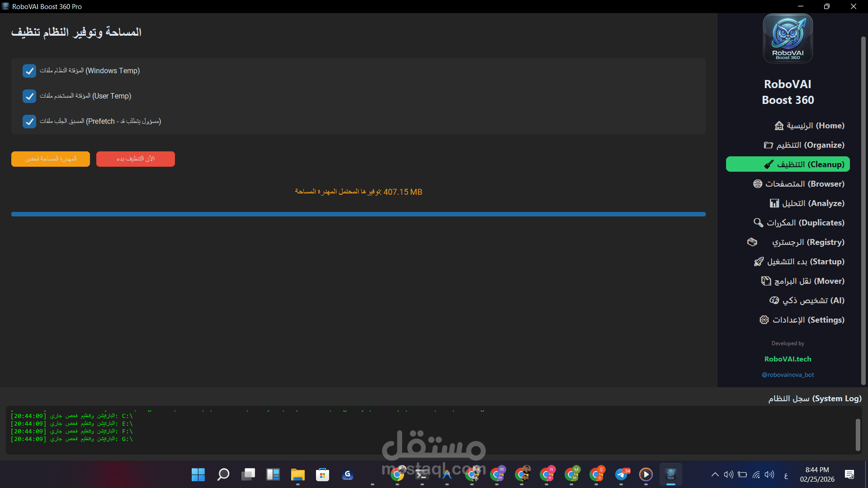Open the RoboVAI.tech developer link
Image resolution: width=868 pixels, height=488 pixels.
788,359
